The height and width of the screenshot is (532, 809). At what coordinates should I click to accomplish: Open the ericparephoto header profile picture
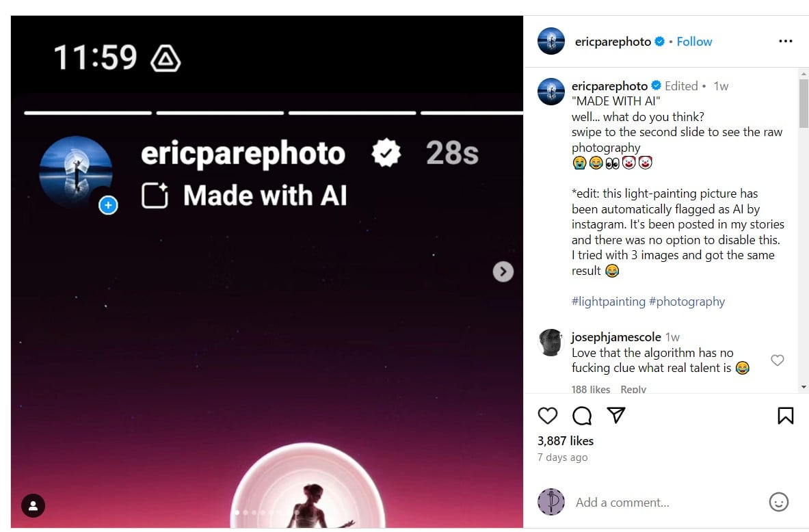551,42
